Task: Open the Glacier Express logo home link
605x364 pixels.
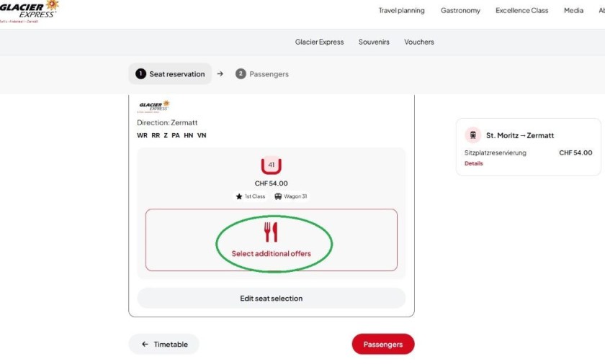Action: click(28, 12)
